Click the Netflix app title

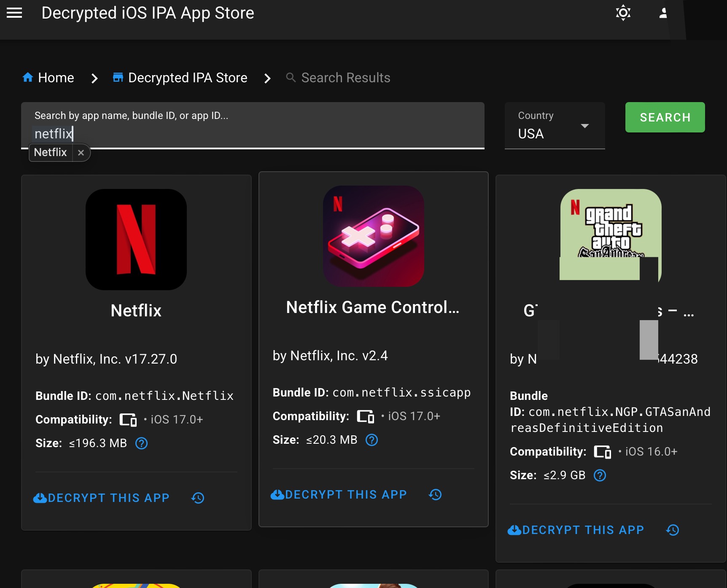[x=136, y=310]
